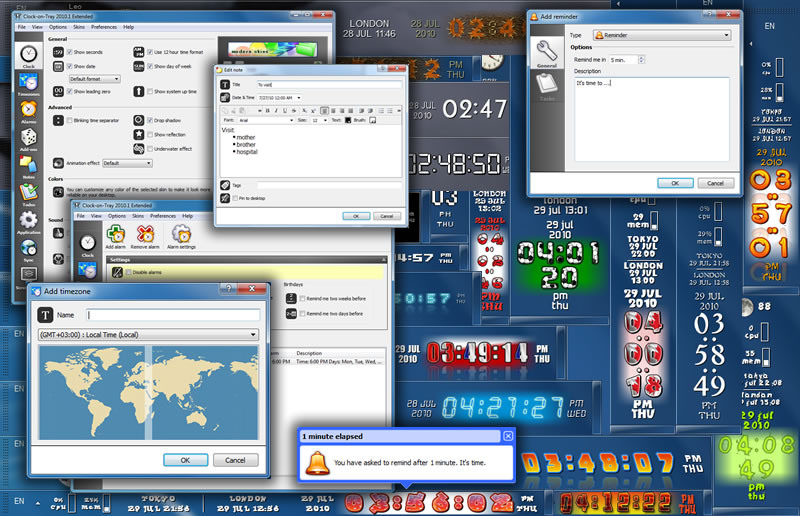Viewport: 800px width, 516px height.
Task: Open the Notes section in the sidebar
Action: pyautogui.click(x=28, y=165)
